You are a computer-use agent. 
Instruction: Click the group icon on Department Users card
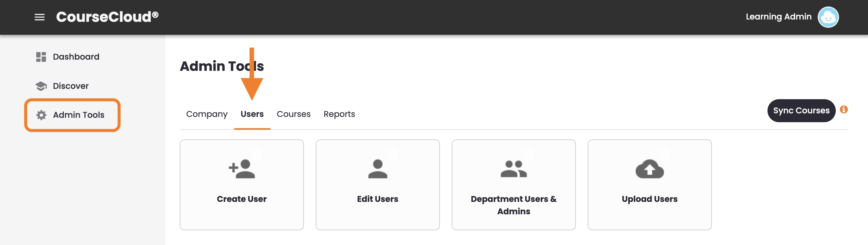click(513, 169)
